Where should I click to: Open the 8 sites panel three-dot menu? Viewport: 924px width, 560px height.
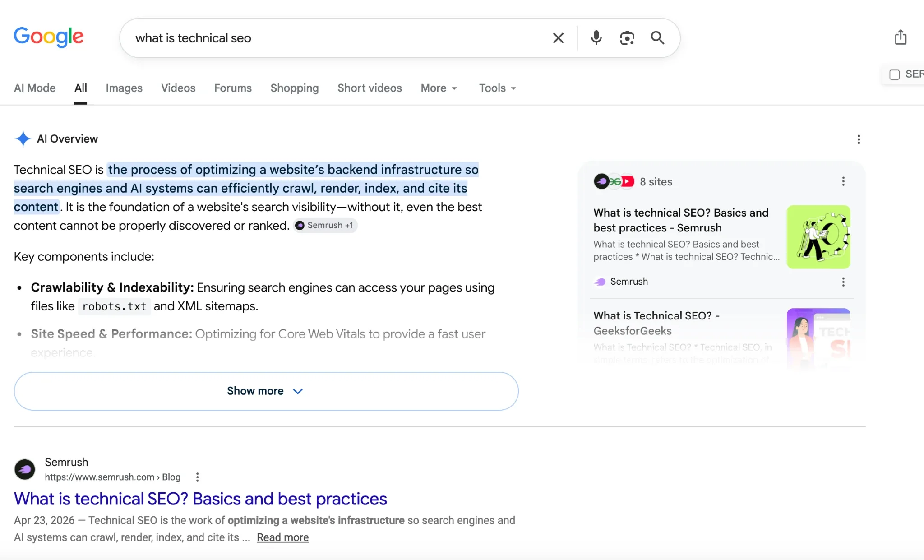point(843,181)
